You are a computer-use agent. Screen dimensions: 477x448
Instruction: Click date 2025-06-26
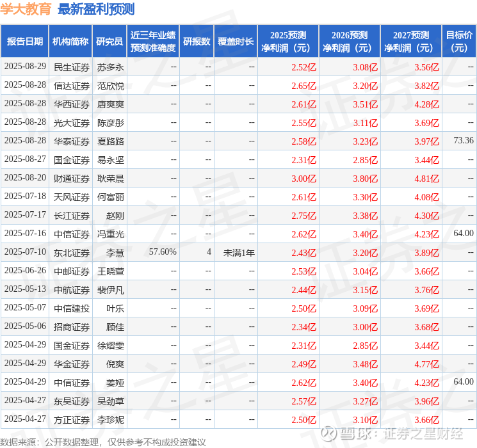25,270
